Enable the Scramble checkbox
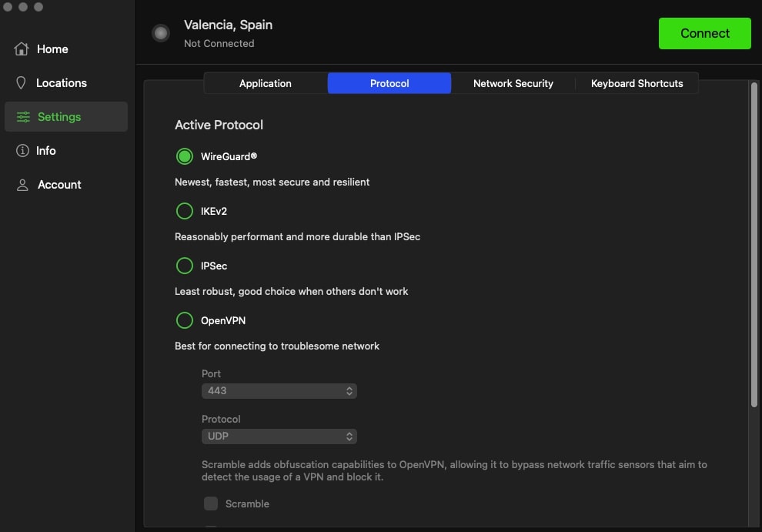 pos(211,504)
